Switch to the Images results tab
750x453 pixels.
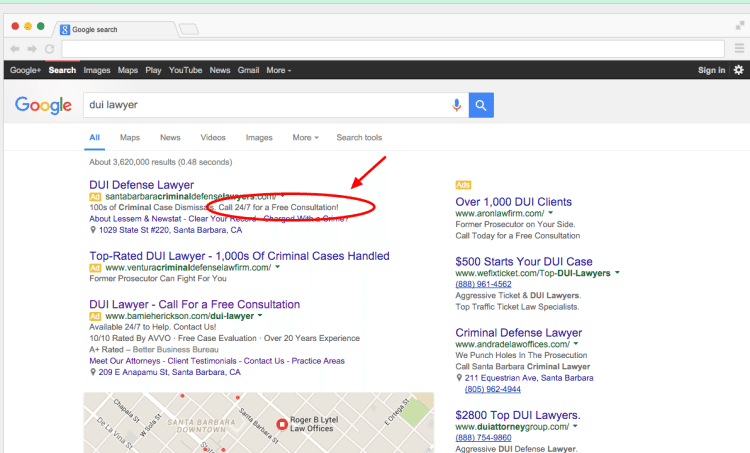[x=259, y=138]
